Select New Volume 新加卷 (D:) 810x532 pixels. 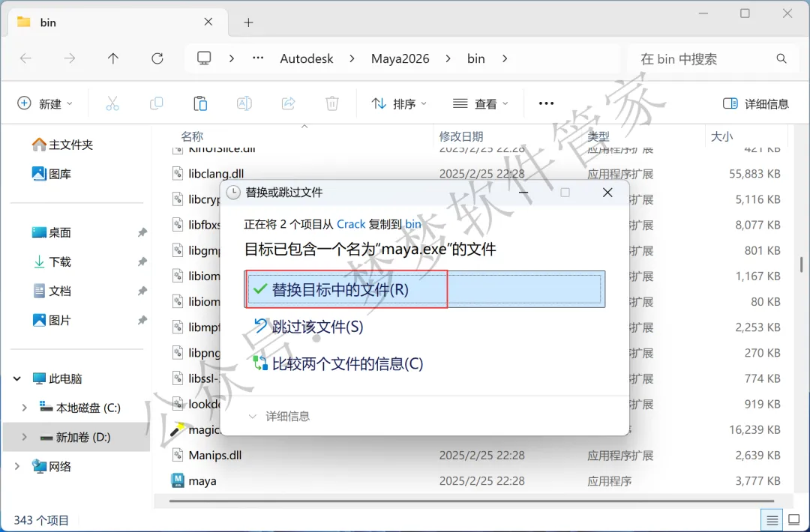tap(76, 437)
